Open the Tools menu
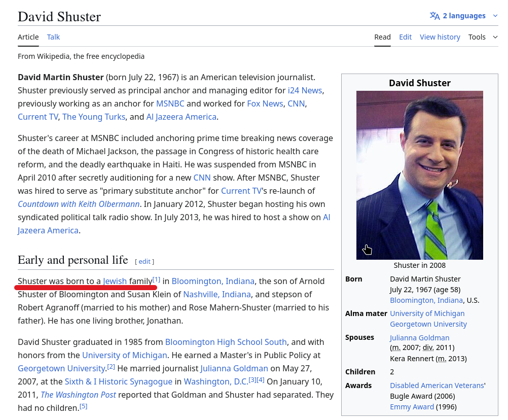This screenshot has height=420, width=508. coord(477,37)
